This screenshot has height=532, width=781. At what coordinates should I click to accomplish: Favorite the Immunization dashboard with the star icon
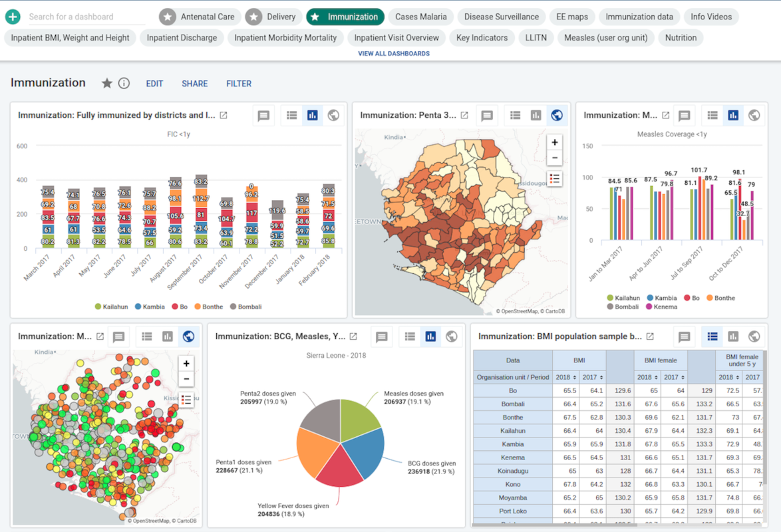click(x=106, y=82)
